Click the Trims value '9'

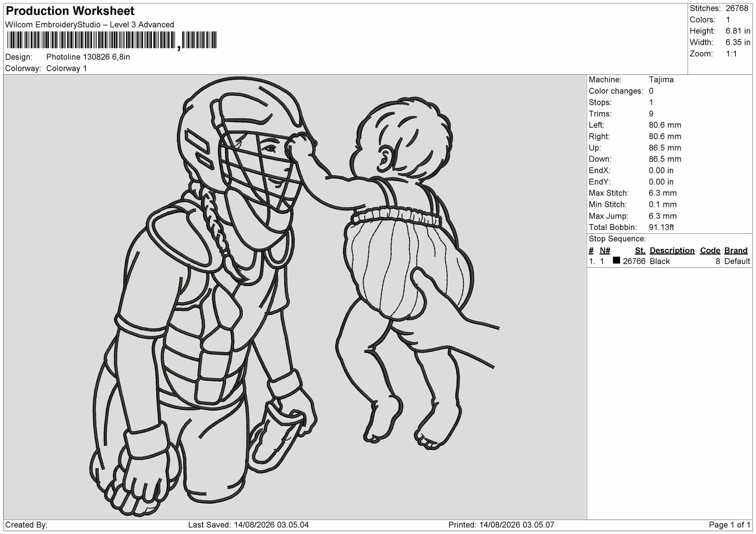tap(651, 114)
